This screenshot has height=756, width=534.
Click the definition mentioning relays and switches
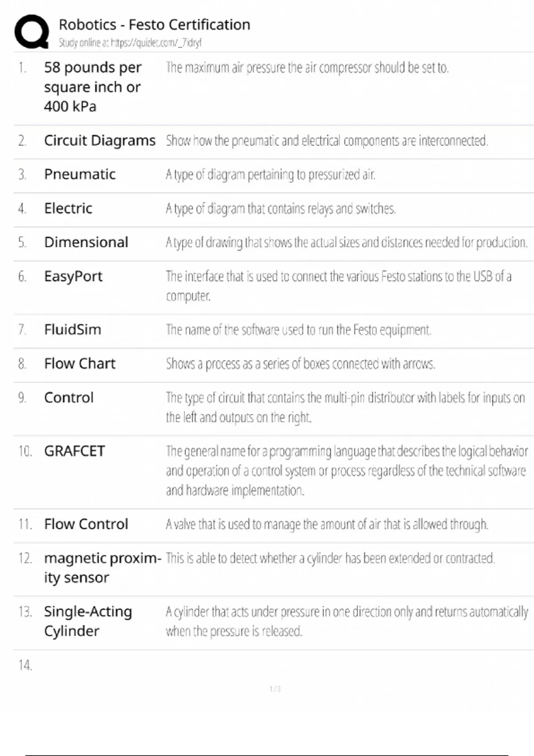[280, 209]
